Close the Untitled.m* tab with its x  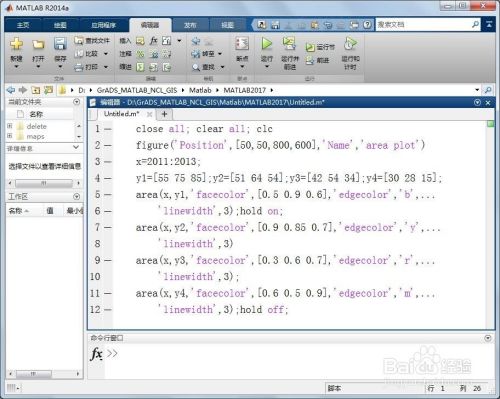pyautogui.click(x=150, y=114)
